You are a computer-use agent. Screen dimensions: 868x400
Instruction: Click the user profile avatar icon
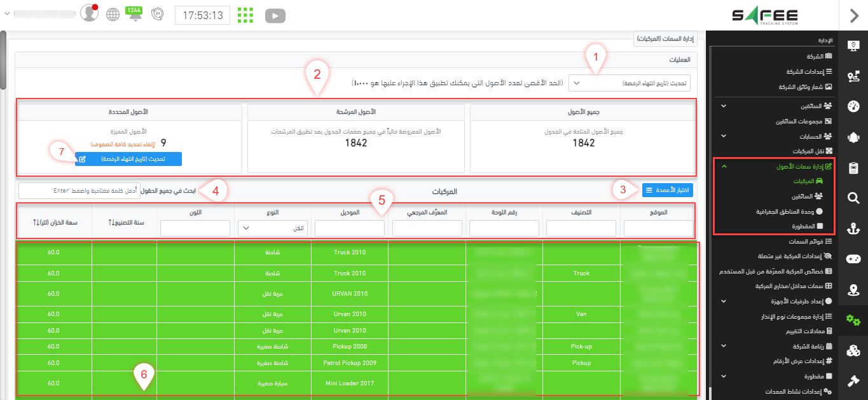click(x=90, y=15)
